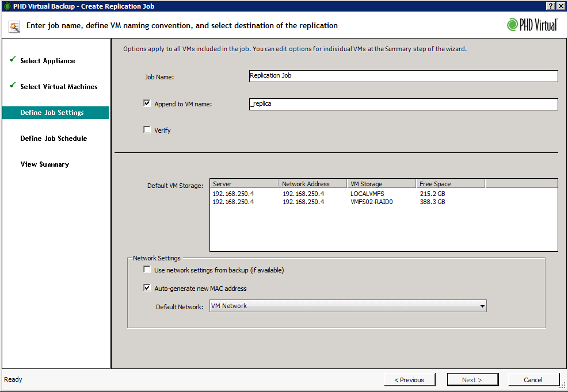This screenshot has width=568, height=392.
Task: Click the 215.2 GB free space value
Action: (433, 194)
